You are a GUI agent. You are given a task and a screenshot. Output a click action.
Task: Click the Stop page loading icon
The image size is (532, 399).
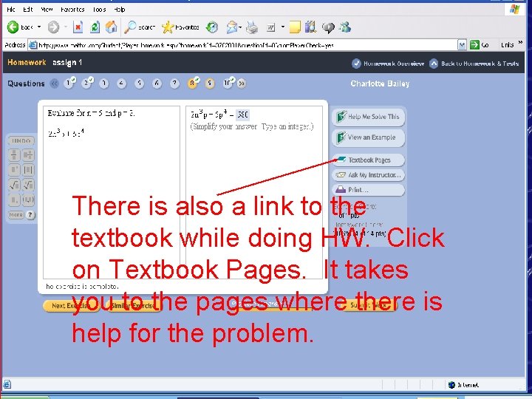click(78, 27)
